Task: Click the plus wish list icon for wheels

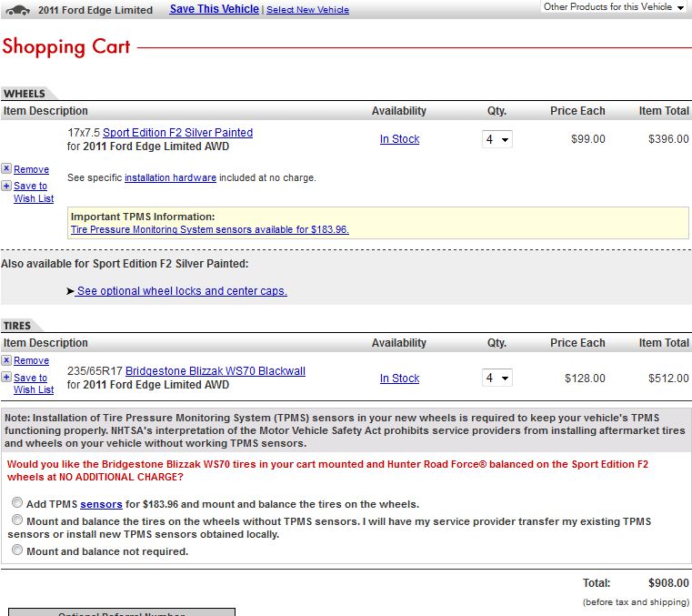Action: 6,186
